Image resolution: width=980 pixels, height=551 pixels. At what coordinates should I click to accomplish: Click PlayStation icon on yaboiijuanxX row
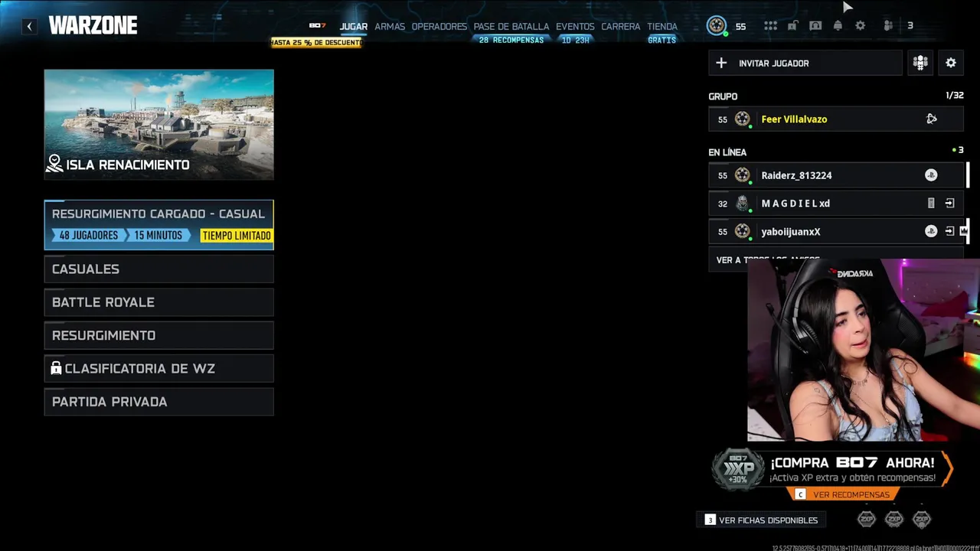click(x=931, y=231)
